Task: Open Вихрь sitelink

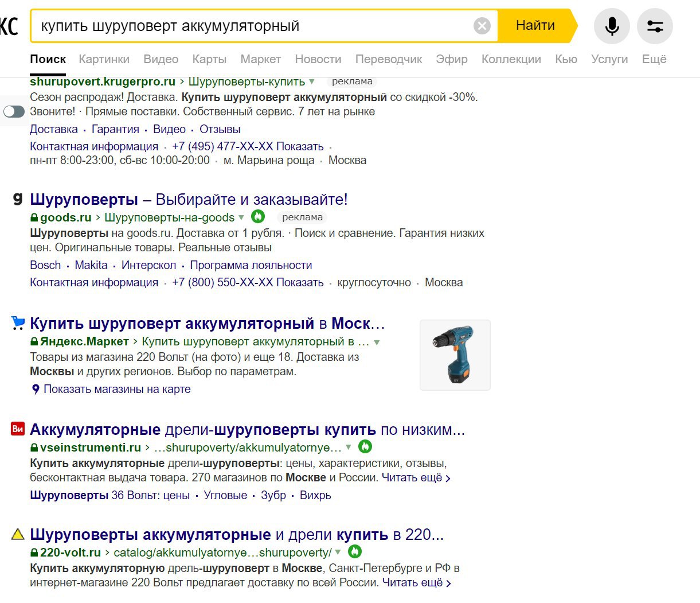Action: coord(315,495)
